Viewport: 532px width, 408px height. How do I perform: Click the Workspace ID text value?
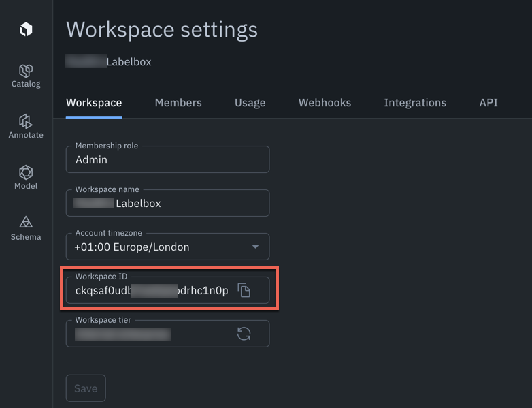click(x=152, y=290)
